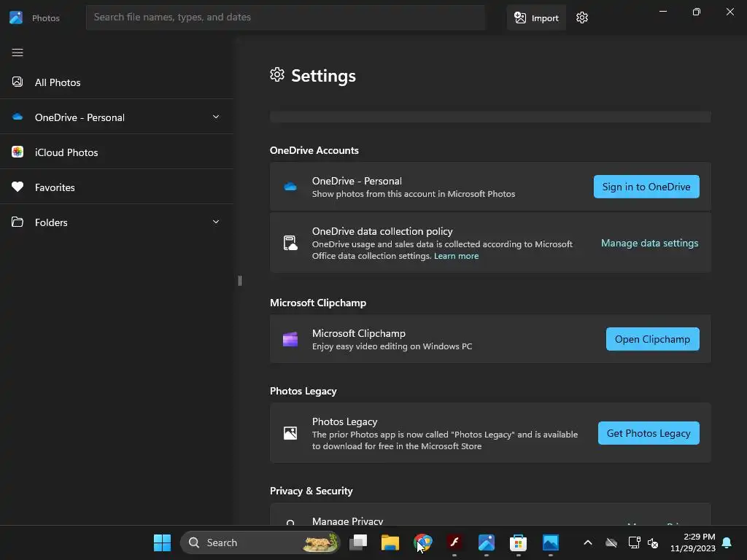
Task: Toggle the hamburger navigation menu
Action: coord(18,52)
